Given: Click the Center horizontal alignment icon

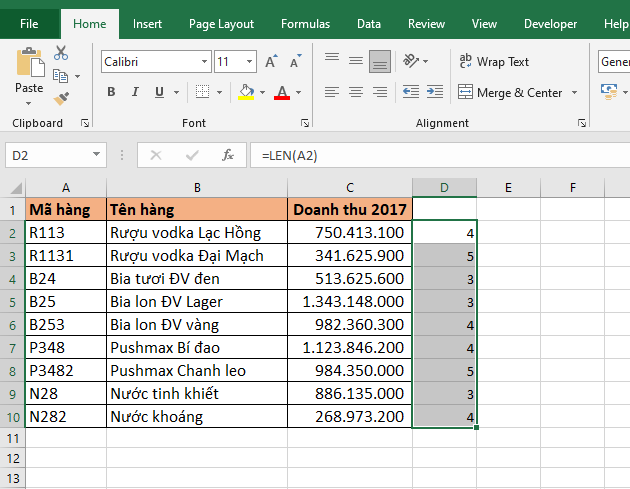Looking at the screenshot, I should click(x=355, y=92).
